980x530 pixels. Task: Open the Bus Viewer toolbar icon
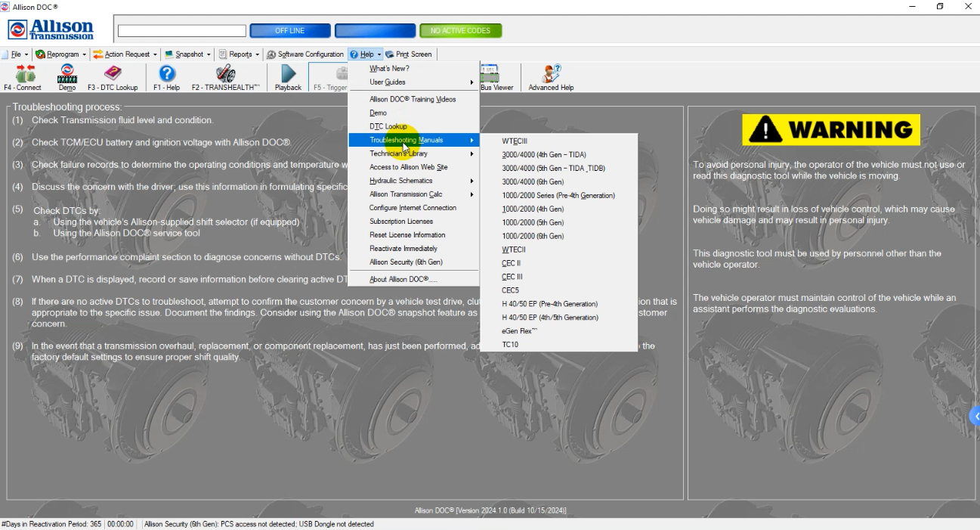point(496,78)
